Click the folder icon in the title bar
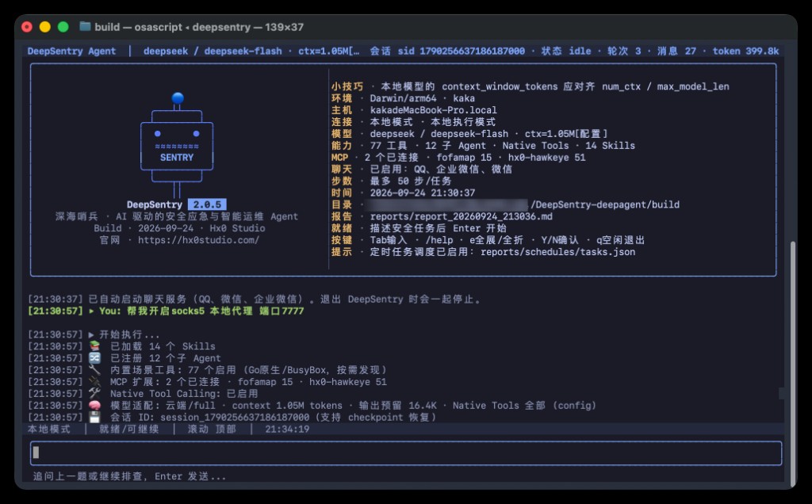812x504 pixels. (x=85, y=26)
